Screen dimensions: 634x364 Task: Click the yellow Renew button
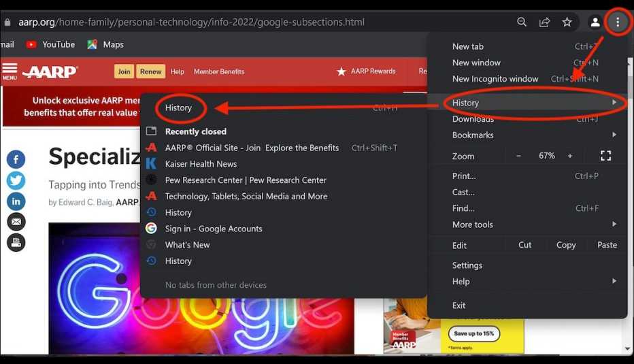[x=150, y=71]
